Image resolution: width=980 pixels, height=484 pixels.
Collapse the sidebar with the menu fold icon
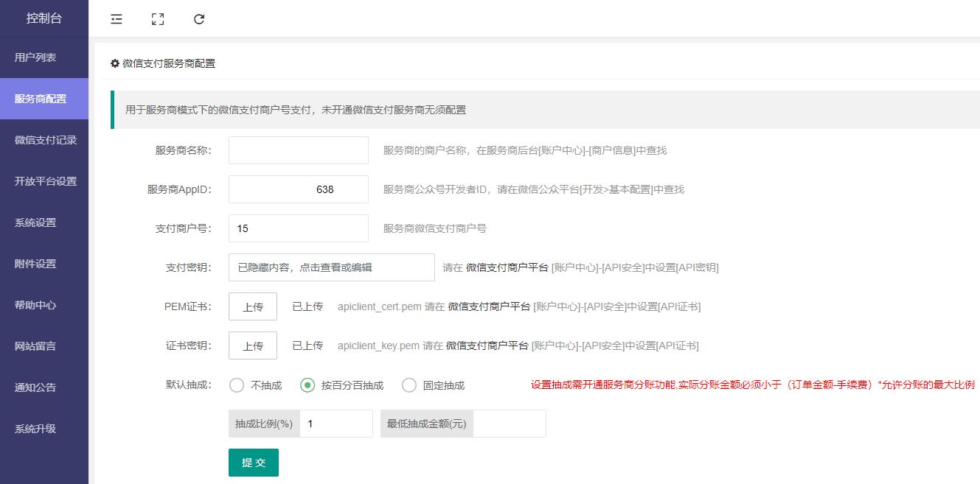click(117, 19)
